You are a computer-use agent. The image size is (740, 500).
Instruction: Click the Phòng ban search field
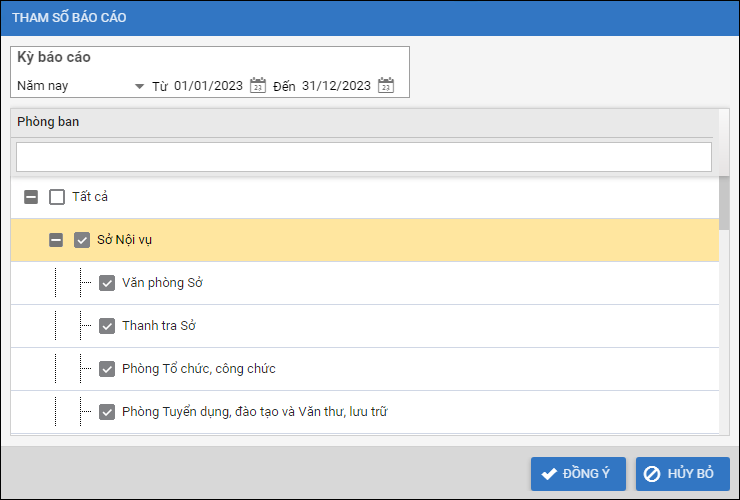363,157
